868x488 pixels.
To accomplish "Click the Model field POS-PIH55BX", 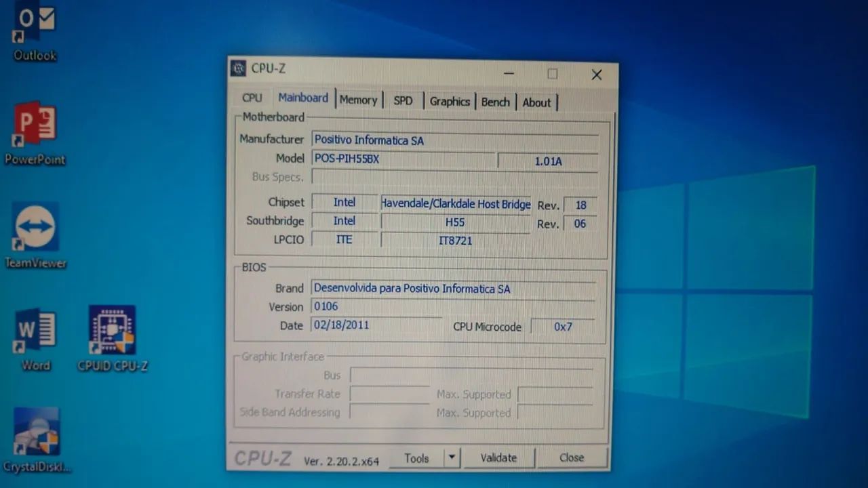I will pos(403,159).
